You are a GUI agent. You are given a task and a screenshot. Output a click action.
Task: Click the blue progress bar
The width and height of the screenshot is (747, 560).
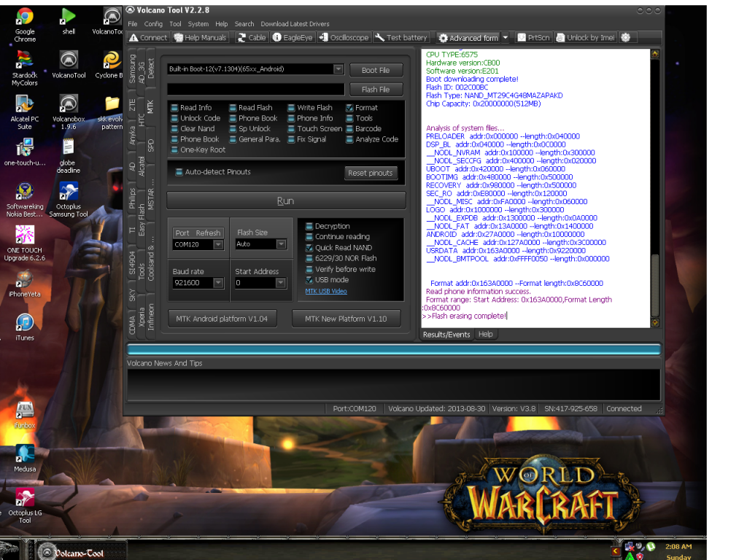tap(393, 350)
